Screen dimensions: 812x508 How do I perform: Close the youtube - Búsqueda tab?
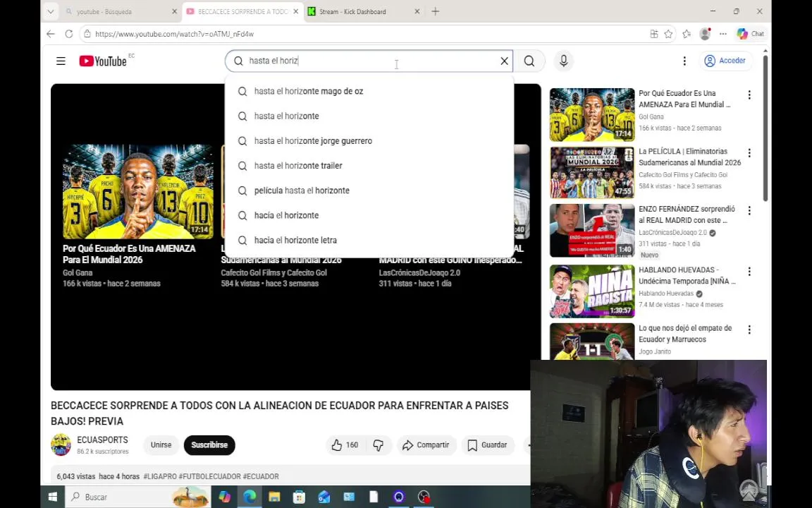(x=174, y=11)
